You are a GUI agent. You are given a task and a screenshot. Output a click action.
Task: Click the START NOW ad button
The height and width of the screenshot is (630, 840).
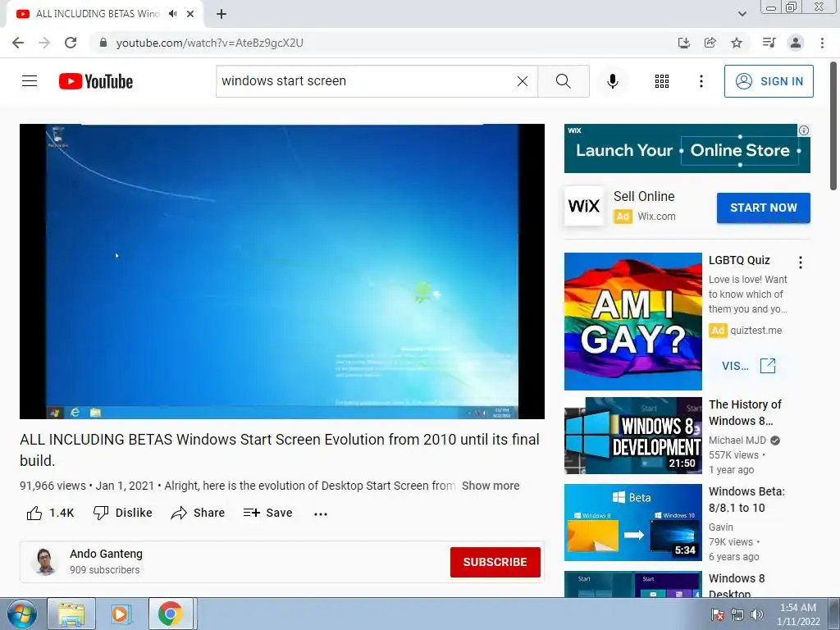[x=764, y=208]
